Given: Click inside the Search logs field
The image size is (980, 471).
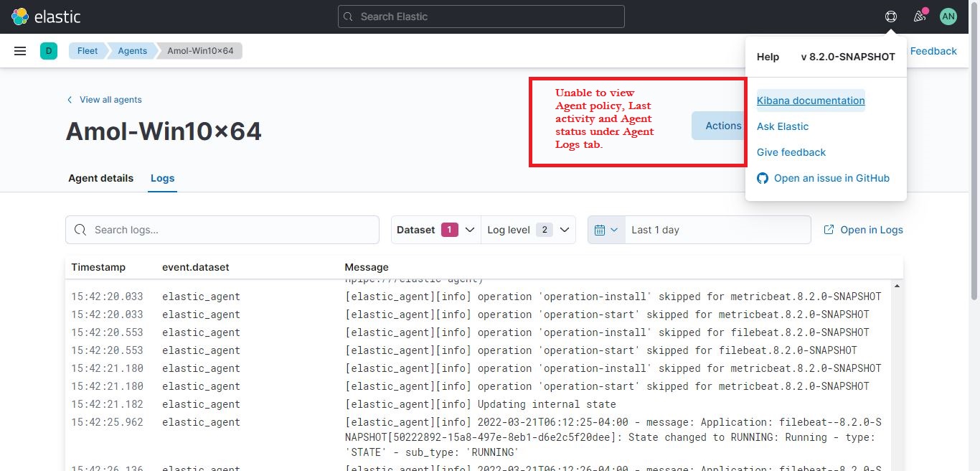Looking at the screenshot, I should click(222, 229).
